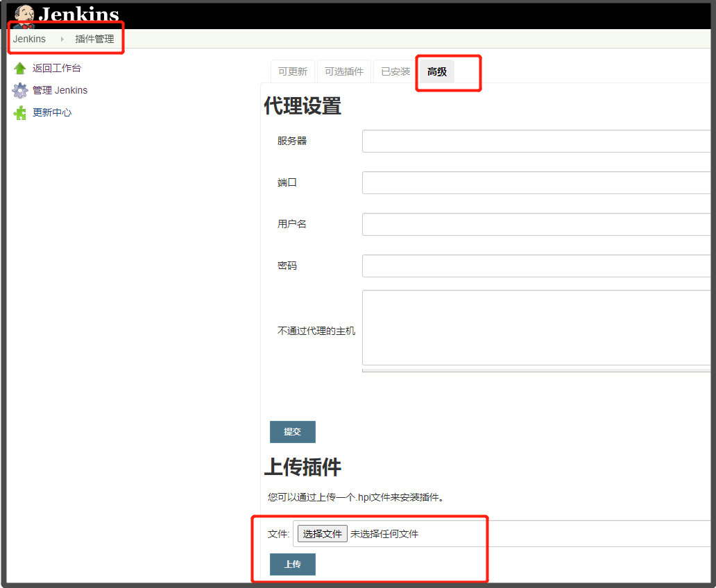Click 选择文件 to pick a plugin file
This screenshot has height=588, width=716.
click(322, 533)
